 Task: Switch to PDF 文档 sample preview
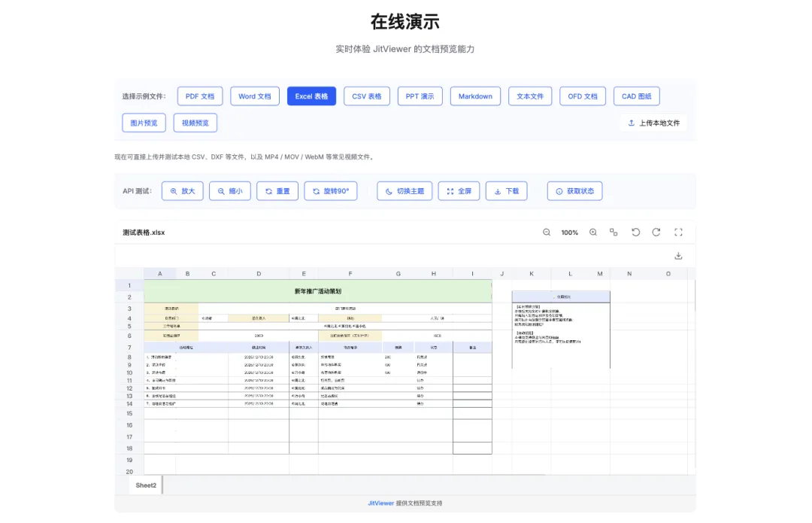(200, 96)
